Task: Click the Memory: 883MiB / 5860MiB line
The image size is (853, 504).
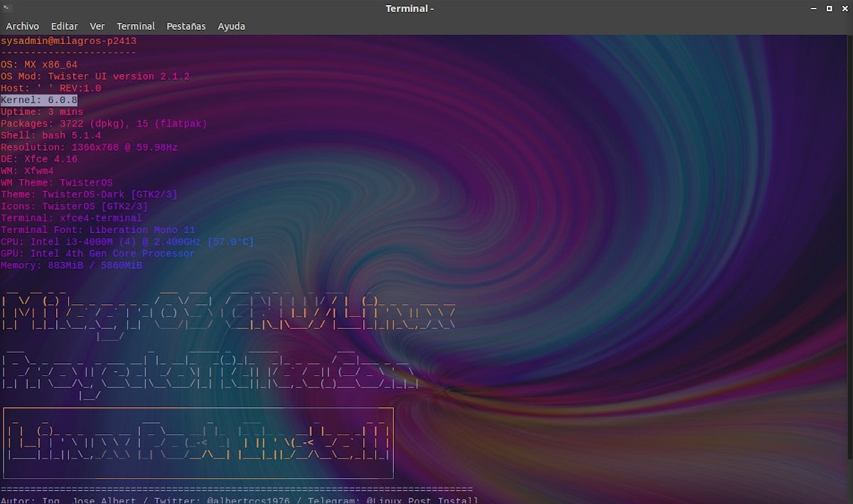Action: [71, 265]
